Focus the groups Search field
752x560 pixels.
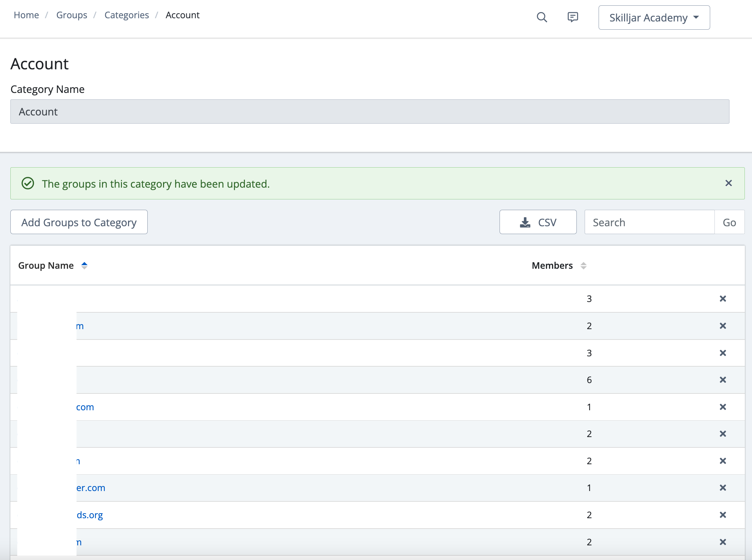tap(649, 222)
